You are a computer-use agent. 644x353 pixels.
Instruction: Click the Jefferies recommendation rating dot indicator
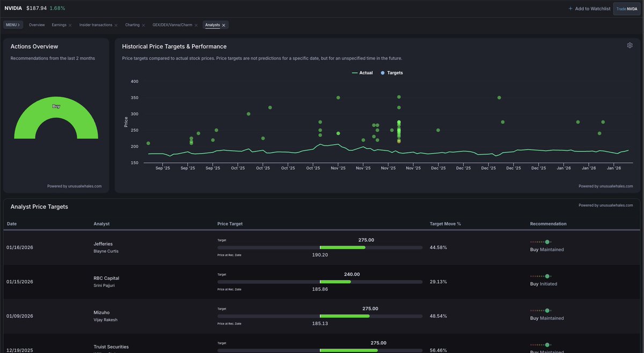[x=547, y=242]
